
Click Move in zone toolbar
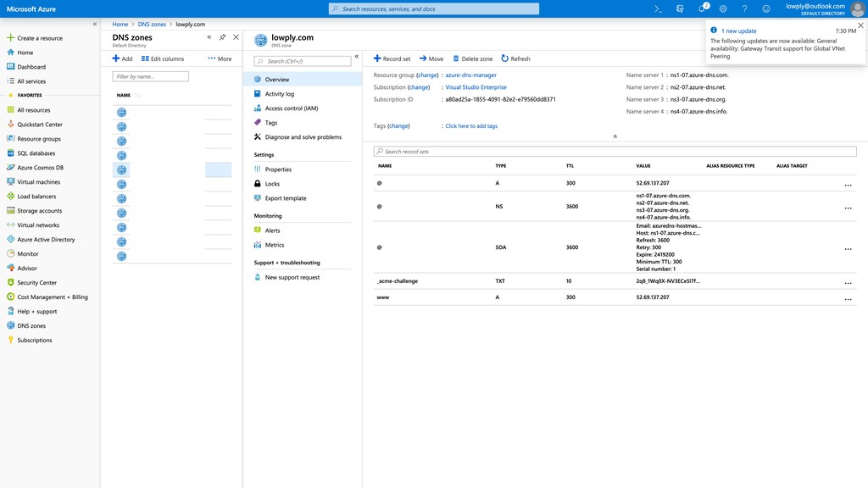(431, 58)
